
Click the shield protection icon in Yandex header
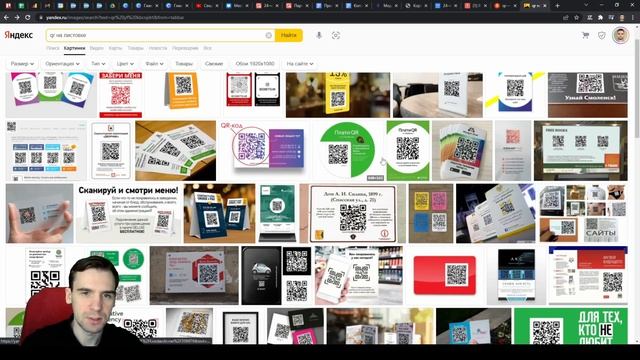602,36
